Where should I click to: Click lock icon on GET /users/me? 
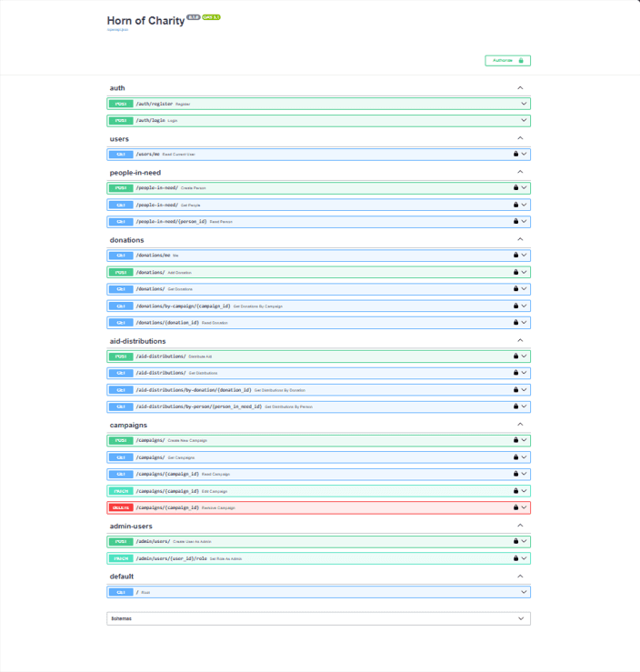[x=515, y=154]
